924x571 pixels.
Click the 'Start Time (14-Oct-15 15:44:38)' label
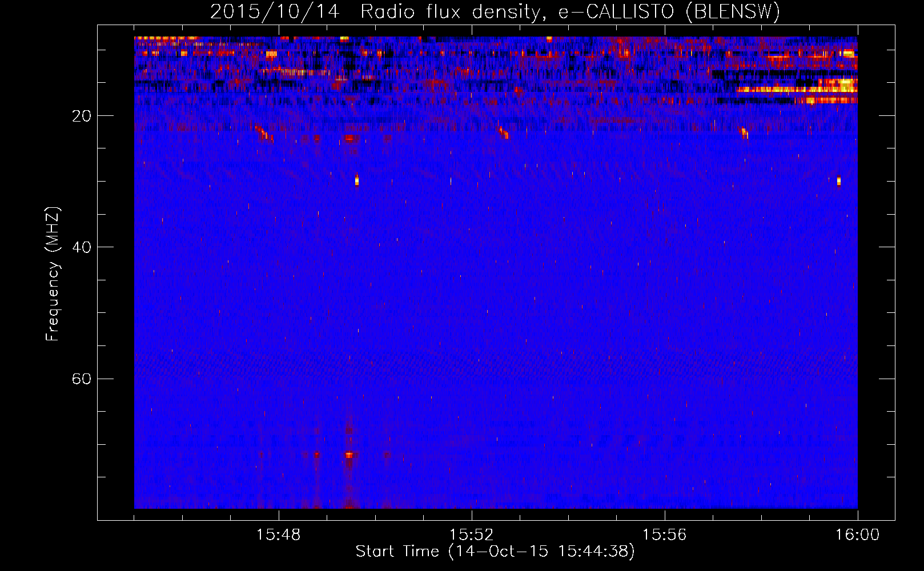(495, 552)
